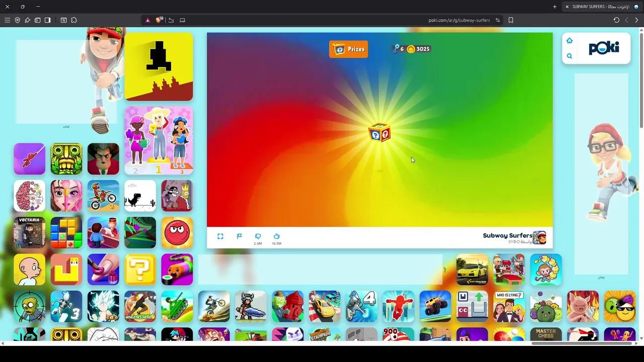Open site settings tune icon
Viewport: 644px width, 362px height.
(498, 20)
